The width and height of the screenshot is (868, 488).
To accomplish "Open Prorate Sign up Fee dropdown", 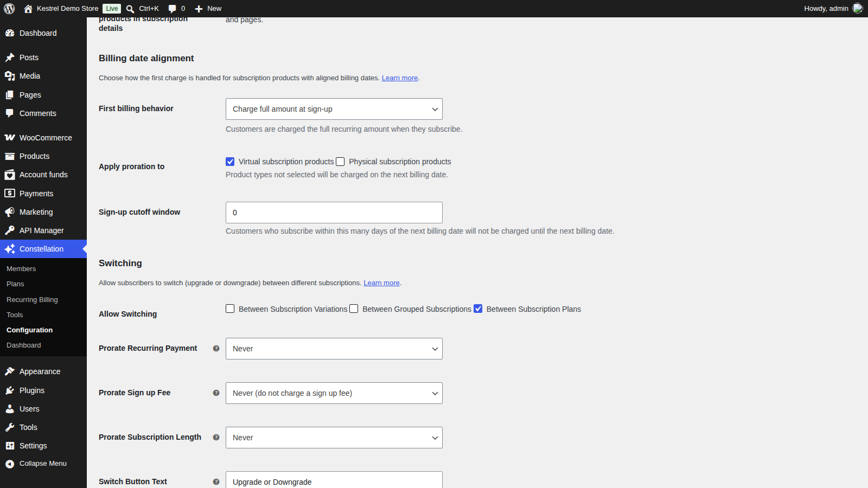I will [334, 393].
